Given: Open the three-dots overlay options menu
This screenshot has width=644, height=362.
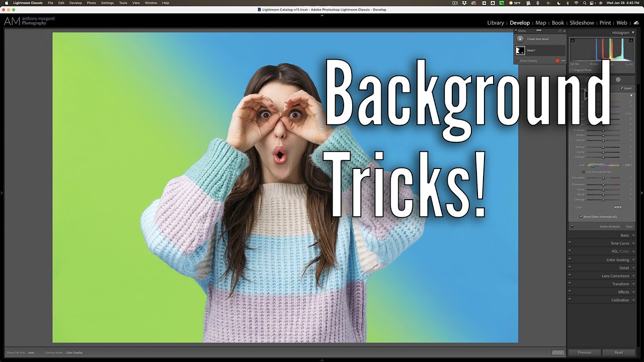Looking at the screenshot, I should click(x=563, y=61).
